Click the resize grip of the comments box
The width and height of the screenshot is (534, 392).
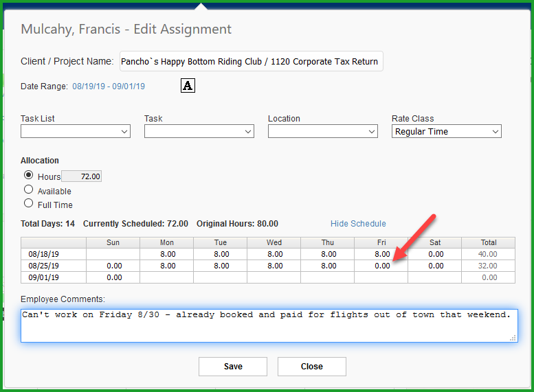tap(513, 338)
